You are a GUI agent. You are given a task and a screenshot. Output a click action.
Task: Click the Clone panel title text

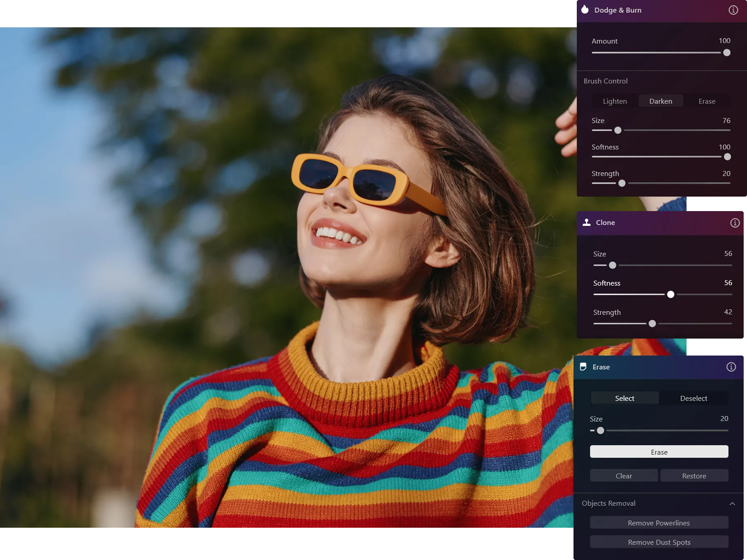[x=605, y=223]
